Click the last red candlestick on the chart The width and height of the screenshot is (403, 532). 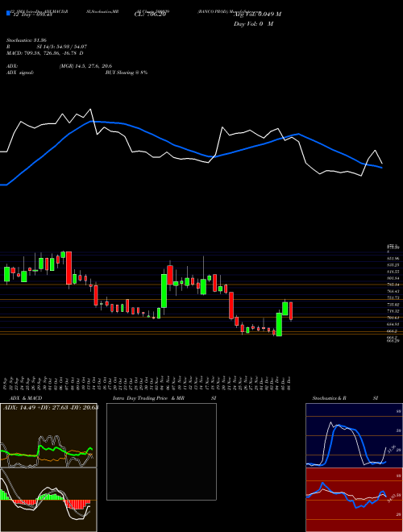tap(291, 311)
